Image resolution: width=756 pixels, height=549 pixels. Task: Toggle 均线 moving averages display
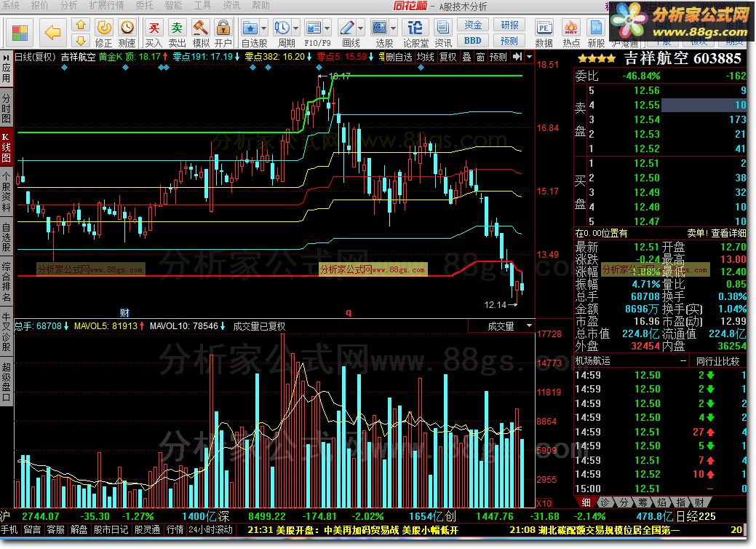425,57
